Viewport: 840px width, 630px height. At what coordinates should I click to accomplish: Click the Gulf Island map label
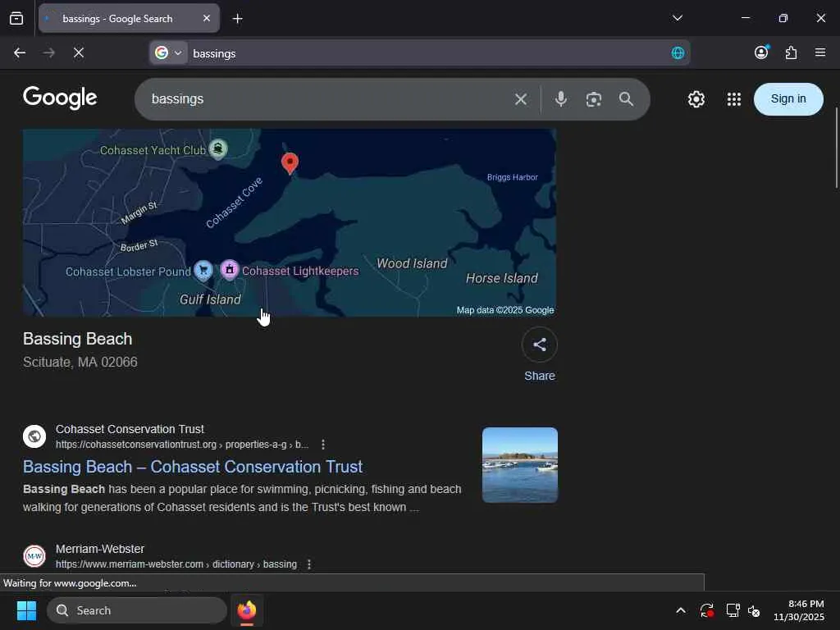click(210, 299)
